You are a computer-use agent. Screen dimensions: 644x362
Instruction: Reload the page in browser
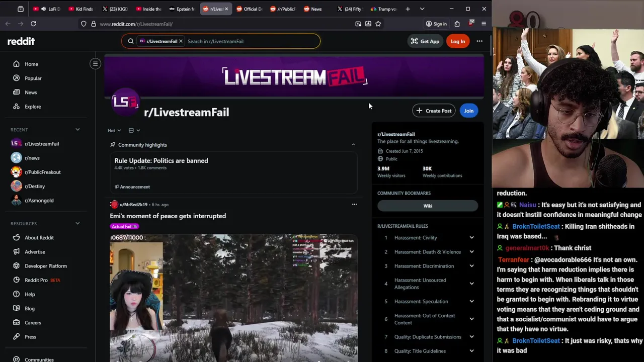tap(33, 24)
